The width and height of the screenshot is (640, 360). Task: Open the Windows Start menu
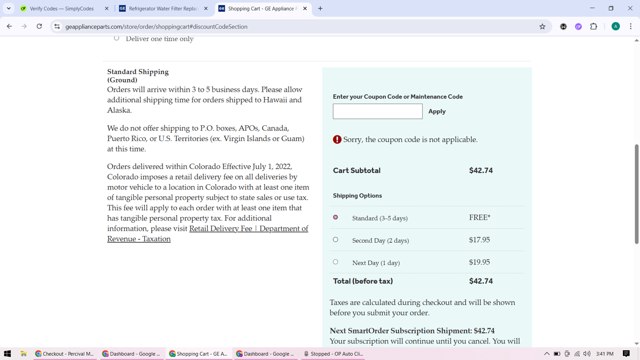[7, 353]
